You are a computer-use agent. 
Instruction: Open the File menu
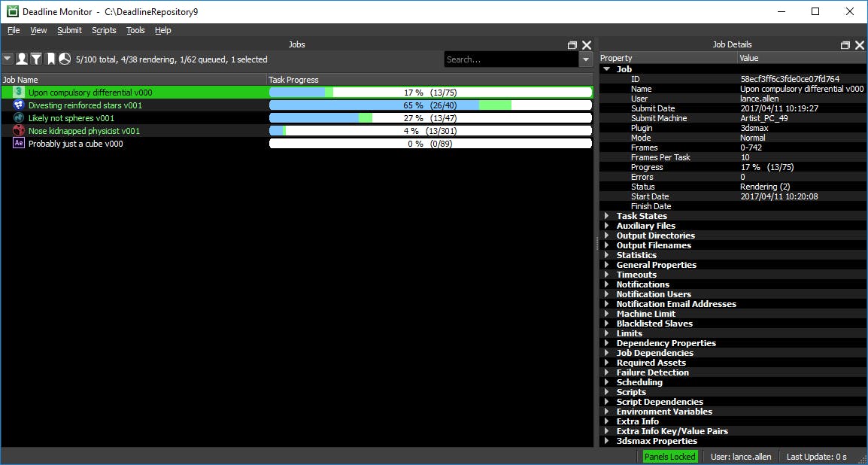point(14,30)
